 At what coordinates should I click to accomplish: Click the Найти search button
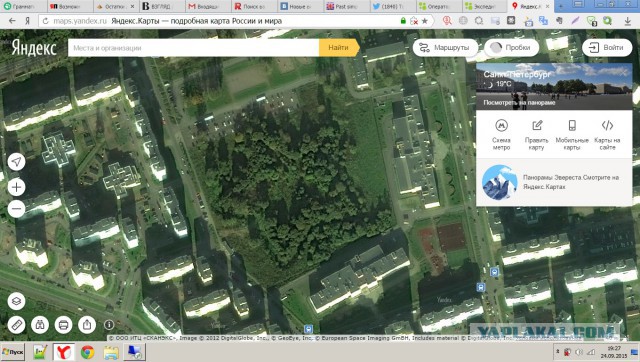pos(339,48)
